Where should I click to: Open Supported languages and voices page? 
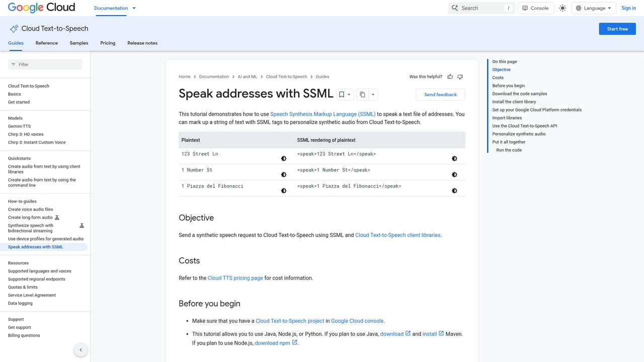click(x=40, y=271)
